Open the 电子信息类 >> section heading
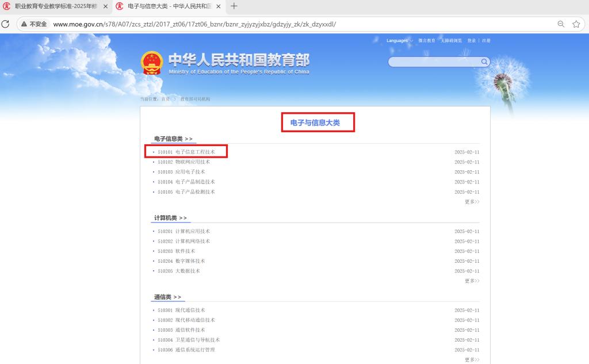This screenshot has height=364, width=589. [173, 139]
